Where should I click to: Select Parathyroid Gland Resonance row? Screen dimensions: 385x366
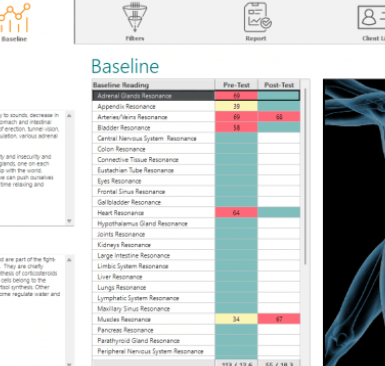(x=196, y=341)
